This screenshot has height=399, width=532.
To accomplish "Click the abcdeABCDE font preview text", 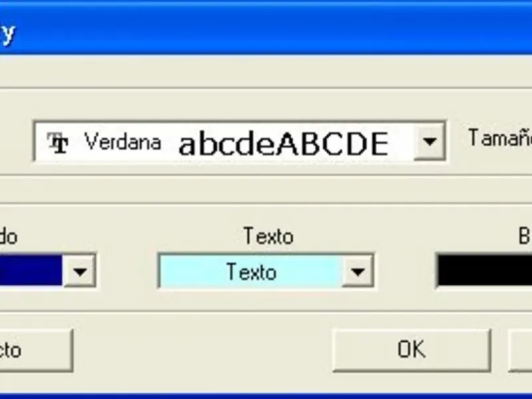I will [x=283, y=144].
